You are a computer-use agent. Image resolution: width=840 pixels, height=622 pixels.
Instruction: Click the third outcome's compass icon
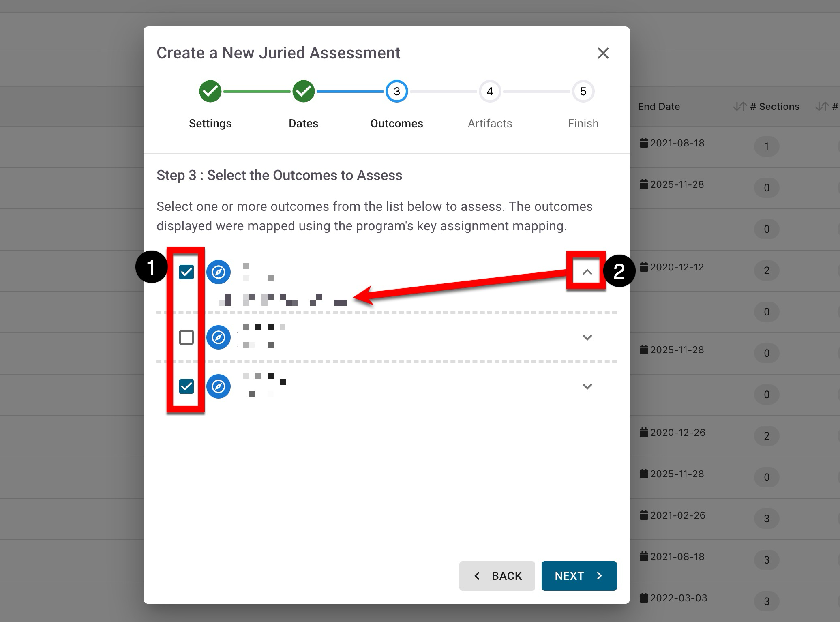tap(218, 386)
